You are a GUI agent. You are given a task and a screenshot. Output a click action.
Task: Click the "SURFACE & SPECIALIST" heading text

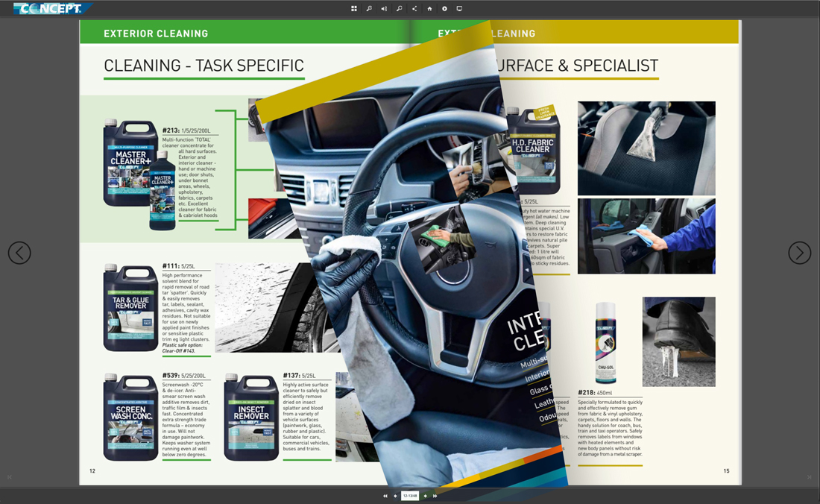[x=577, y=66]
